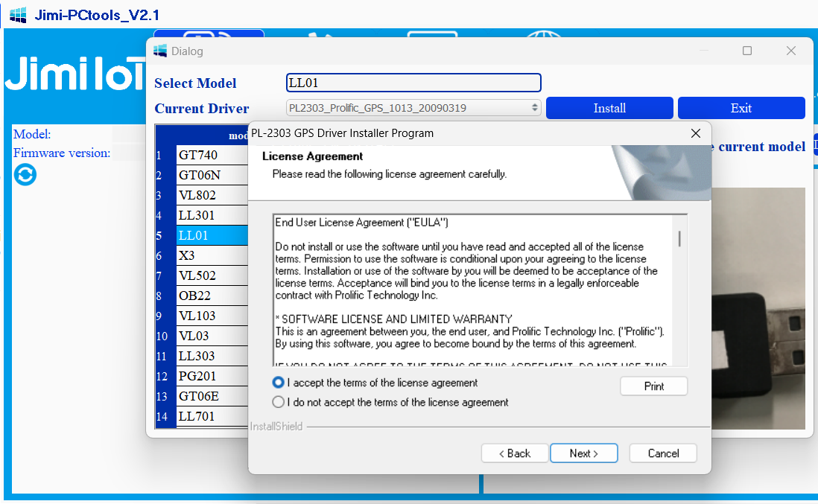Click the blue Install button

point(609,108)
